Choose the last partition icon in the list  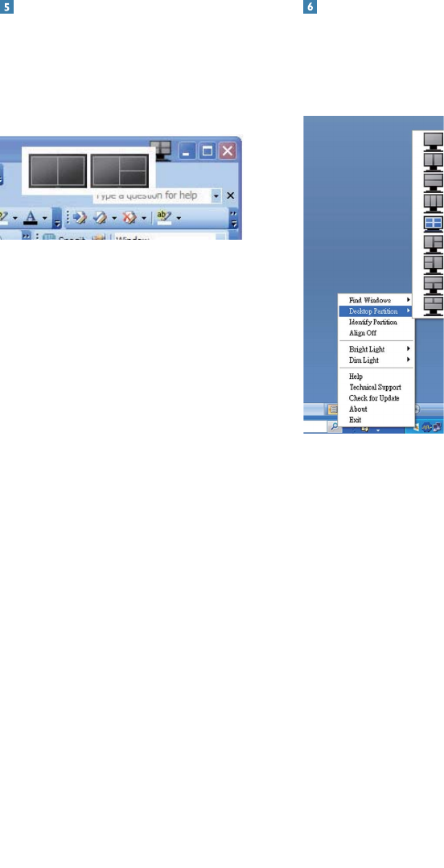(x=433, y=305)
